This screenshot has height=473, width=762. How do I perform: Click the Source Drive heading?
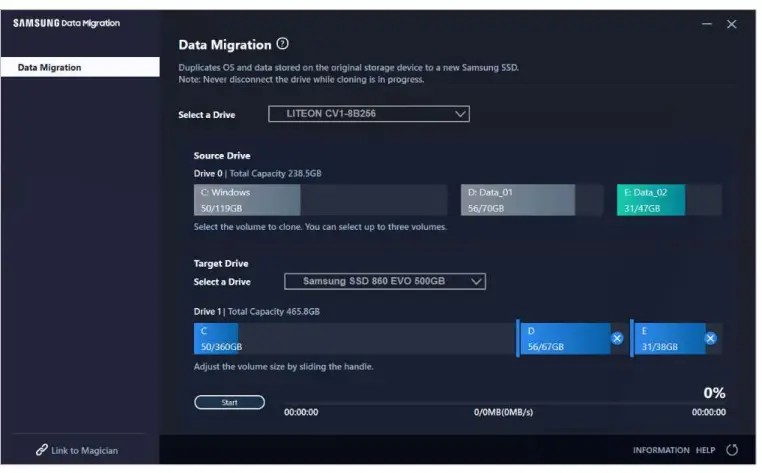point(222,156)
